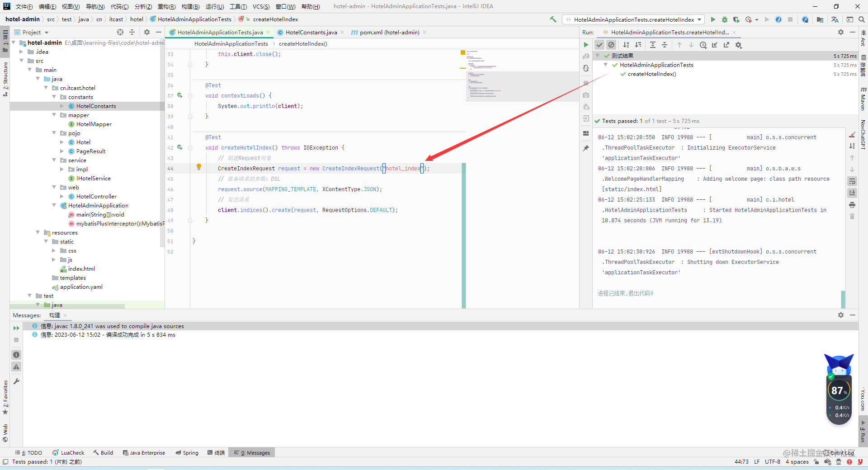Click run gutter icon beside contextLoads
This screenshot has height=470, width=868.
[179, 95]
